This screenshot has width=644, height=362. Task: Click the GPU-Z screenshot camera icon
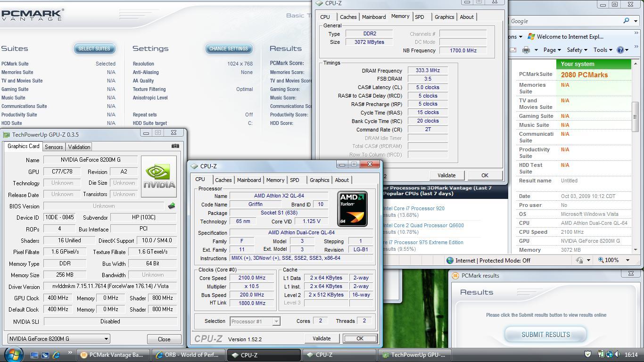175,146
